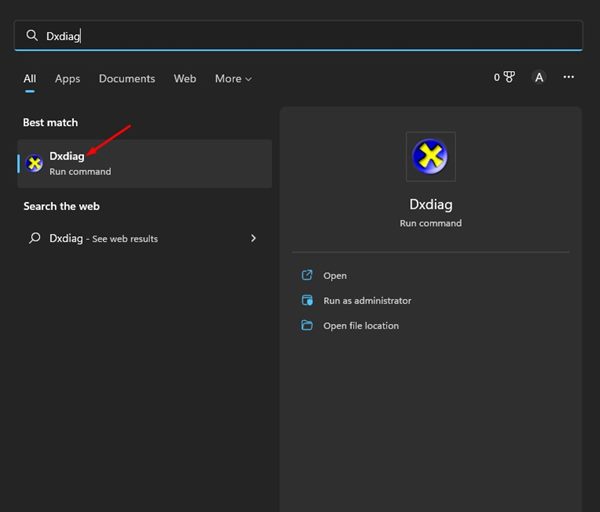The image size is (600, 512).
Task: Expand the More filters dropdown
Action: click(x=233, y=78)
